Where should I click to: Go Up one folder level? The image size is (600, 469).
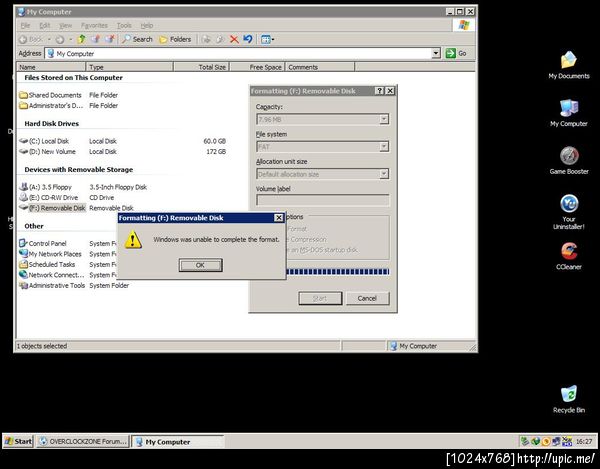click(81, 39)
